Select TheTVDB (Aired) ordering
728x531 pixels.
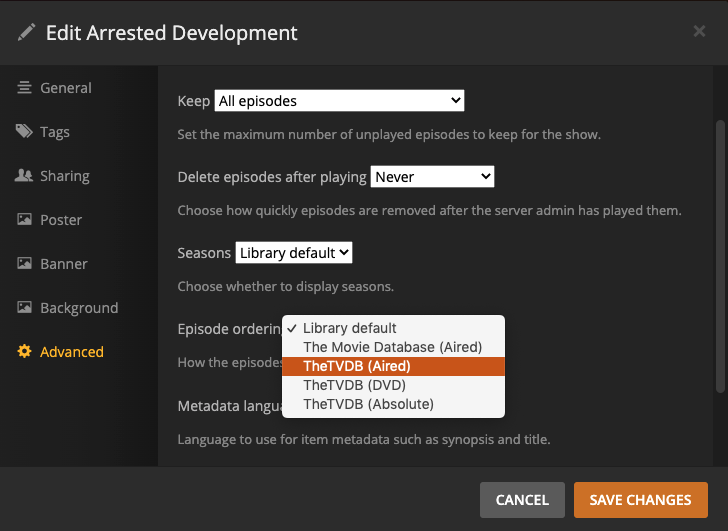(x=357, y=366)
